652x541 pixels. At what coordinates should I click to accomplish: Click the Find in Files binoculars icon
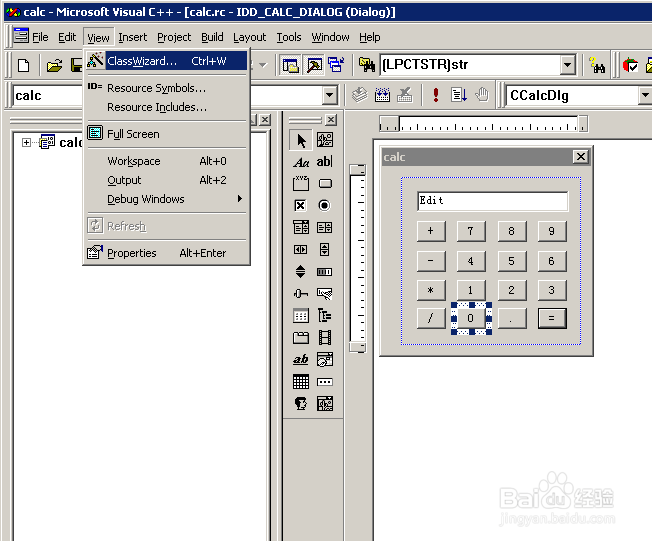pos(366,65)
